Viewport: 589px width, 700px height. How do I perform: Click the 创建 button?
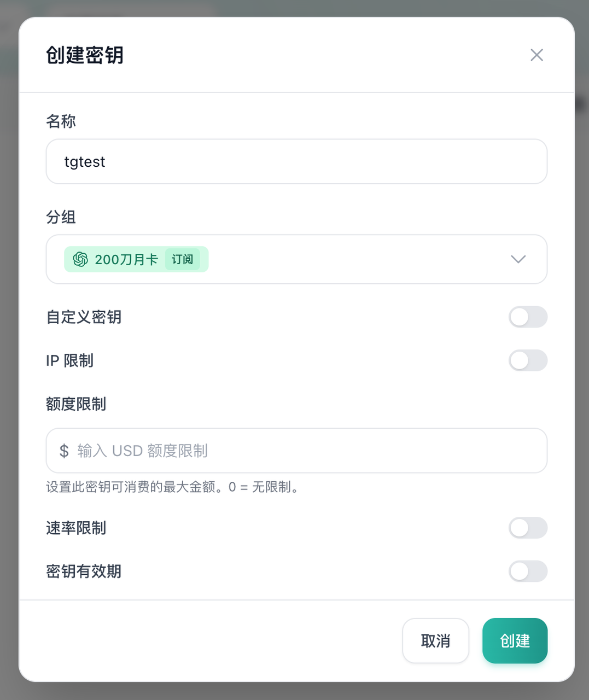click(x=515, y=640)
